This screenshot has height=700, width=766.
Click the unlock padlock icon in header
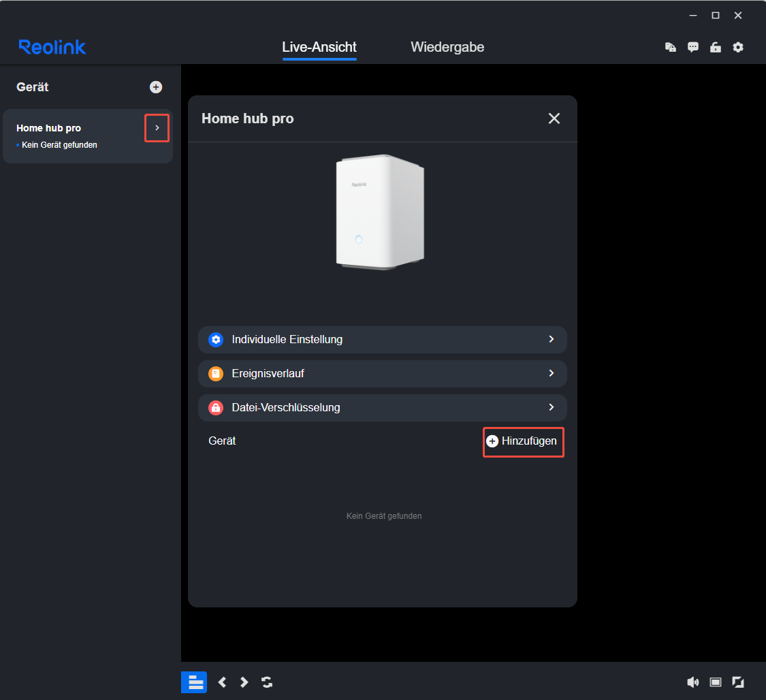coord(715,47)
